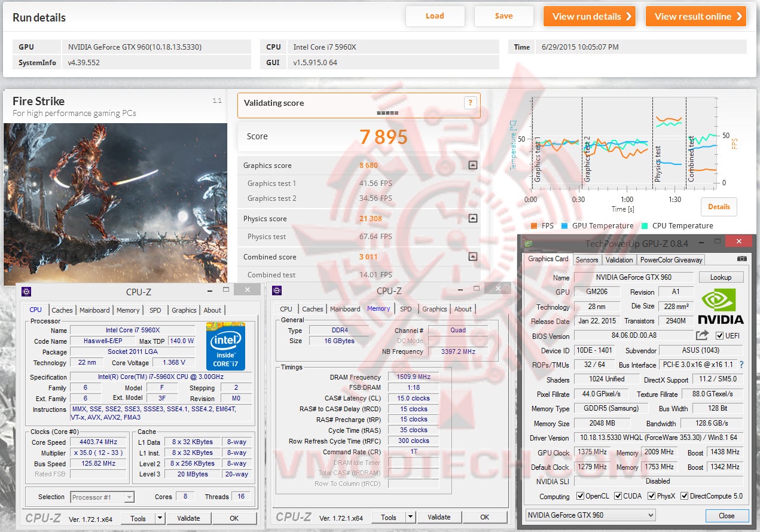The height and width of the screenshot is (532, 760).
Task: Open View run details
Action: coord(589,16)
